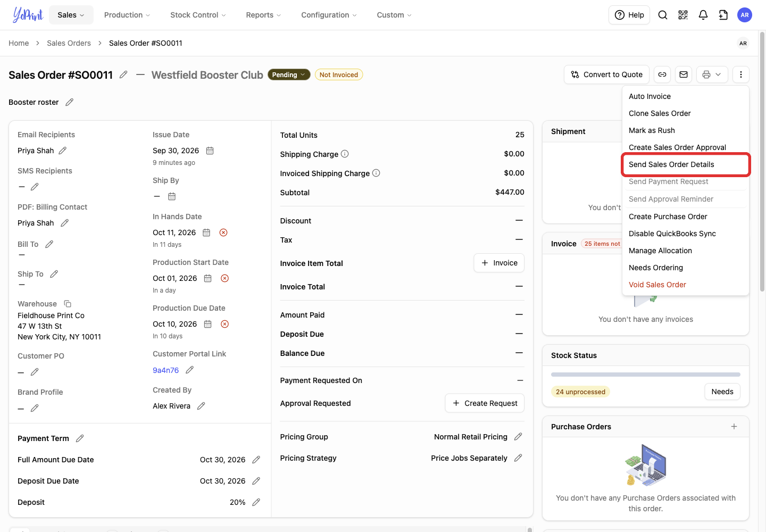Select Create Purchase Order menu item
This screenshot has width=766, height=532.
[686, 217]
